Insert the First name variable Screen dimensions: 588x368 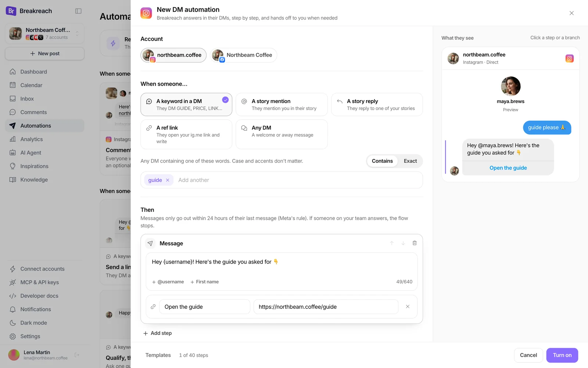pyautogui.click(x=204, y=282)
